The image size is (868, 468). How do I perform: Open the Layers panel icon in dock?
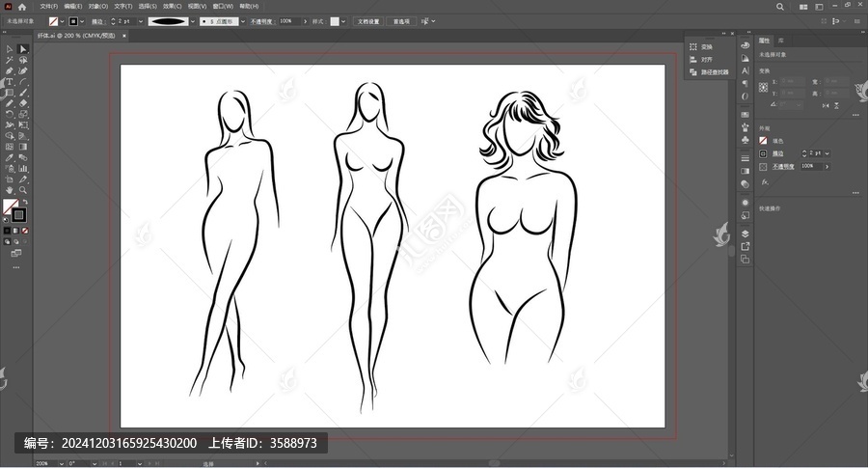tap(746, 234)
